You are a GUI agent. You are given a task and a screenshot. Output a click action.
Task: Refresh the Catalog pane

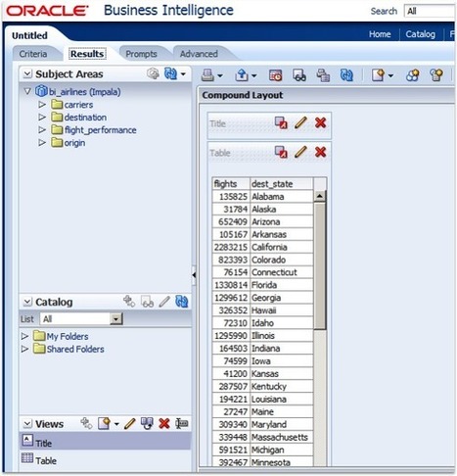coord(182,302)
